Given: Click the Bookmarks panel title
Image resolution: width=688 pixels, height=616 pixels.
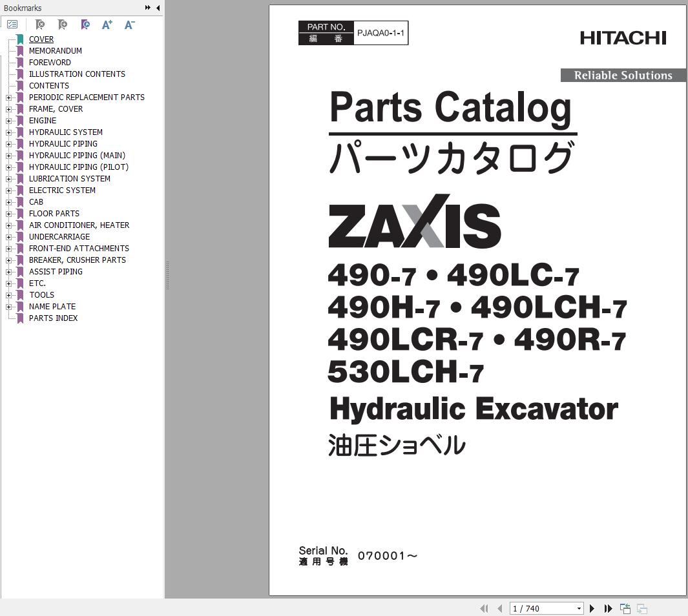Looking at the screenshot, I should 23,8.
